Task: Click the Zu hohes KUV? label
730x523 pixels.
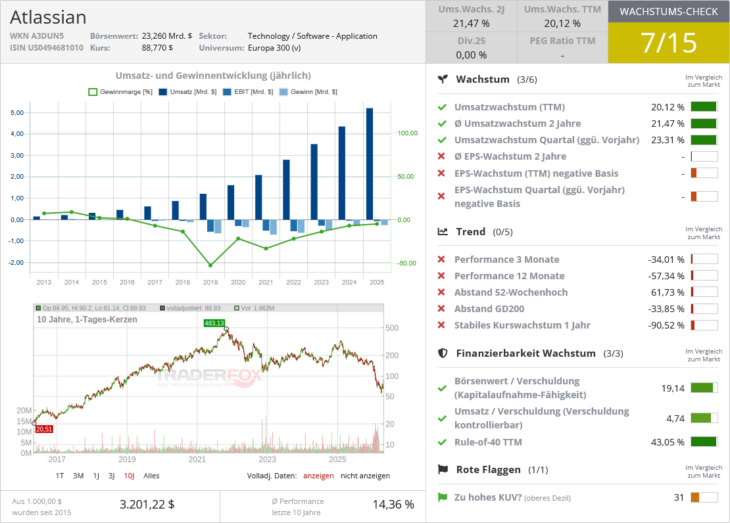Action: pyautogui.click(x=488, y=497)
